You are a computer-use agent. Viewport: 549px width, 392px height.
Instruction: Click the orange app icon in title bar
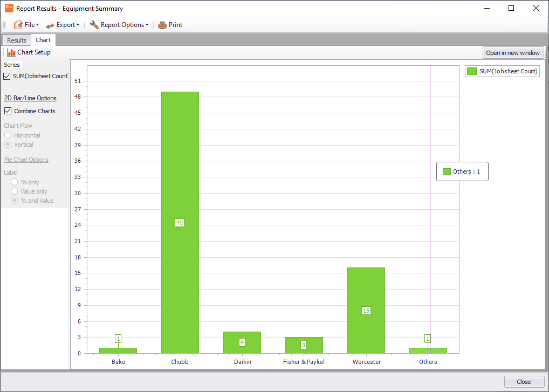[x=9, y=8]
